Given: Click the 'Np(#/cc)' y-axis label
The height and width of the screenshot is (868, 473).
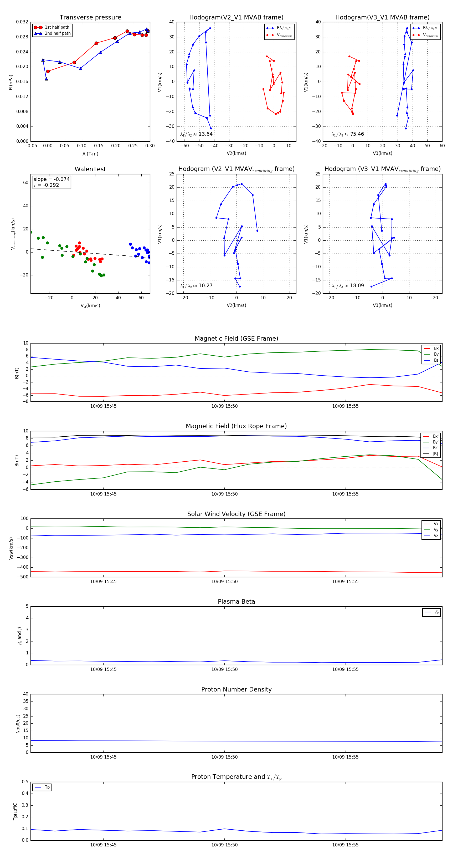Looking at the screenshot, I should 18,724.
